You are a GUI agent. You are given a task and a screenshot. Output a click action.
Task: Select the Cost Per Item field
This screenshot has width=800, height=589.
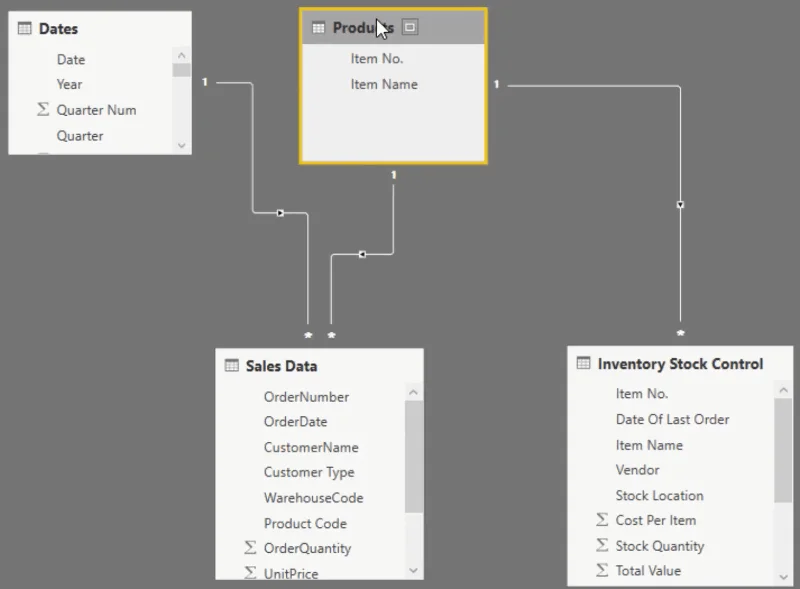(x=656, y=520)
